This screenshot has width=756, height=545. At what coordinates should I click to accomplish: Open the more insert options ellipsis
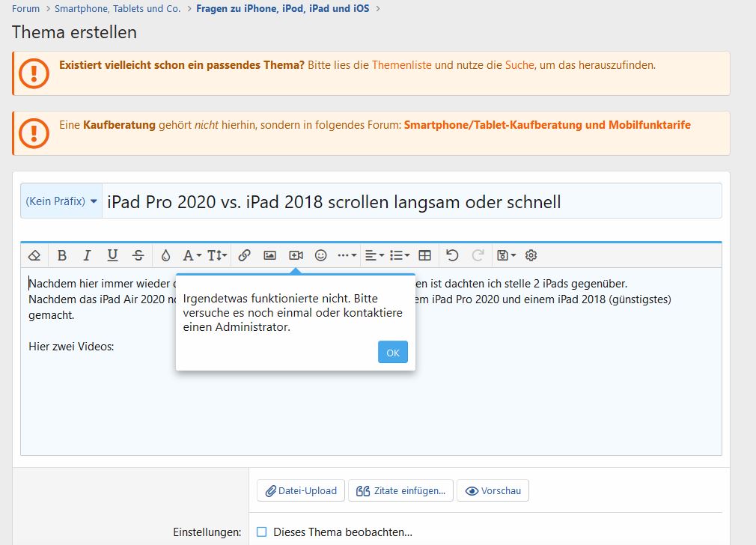(347, 255)
